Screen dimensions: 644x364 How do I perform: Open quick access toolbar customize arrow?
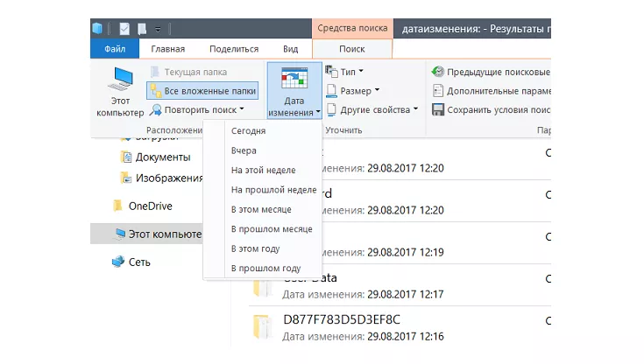click(x=158, y=29)
